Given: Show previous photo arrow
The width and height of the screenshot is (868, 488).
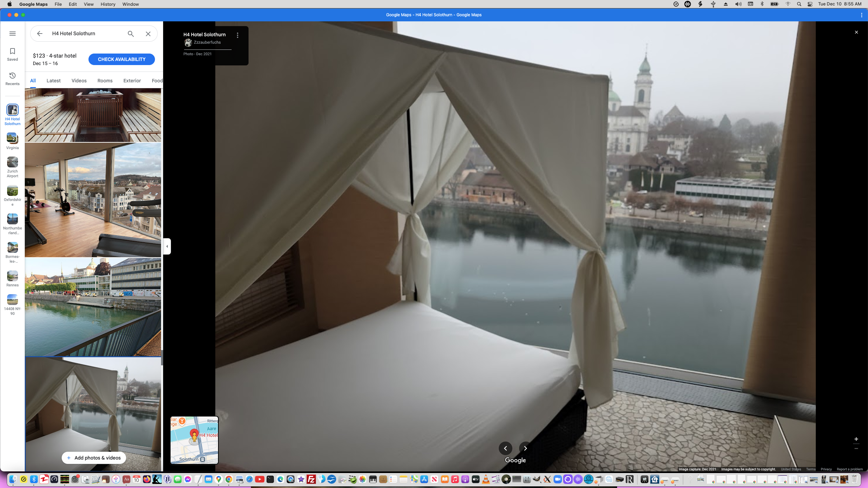Looking at the screenshot, I should 505,448.
